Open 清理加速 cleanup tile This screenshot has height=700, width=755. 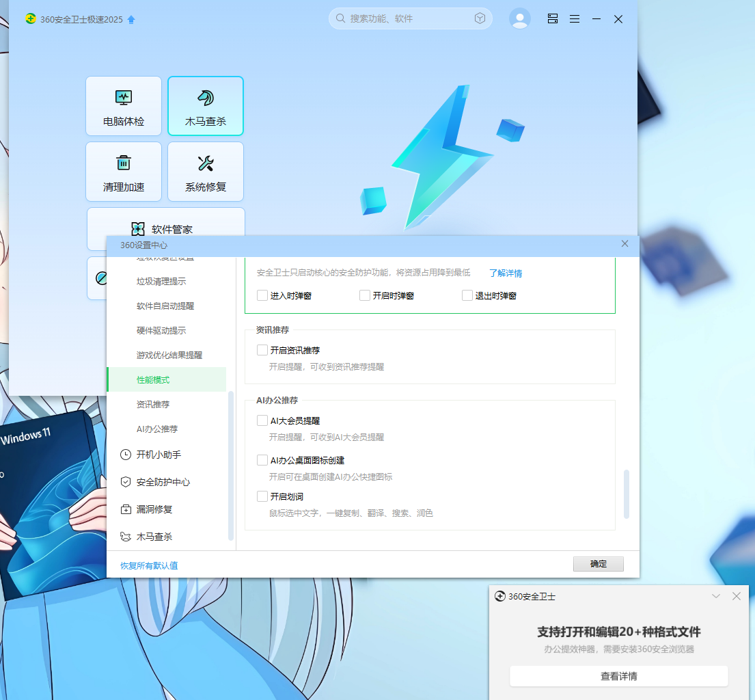coord(124,172)
